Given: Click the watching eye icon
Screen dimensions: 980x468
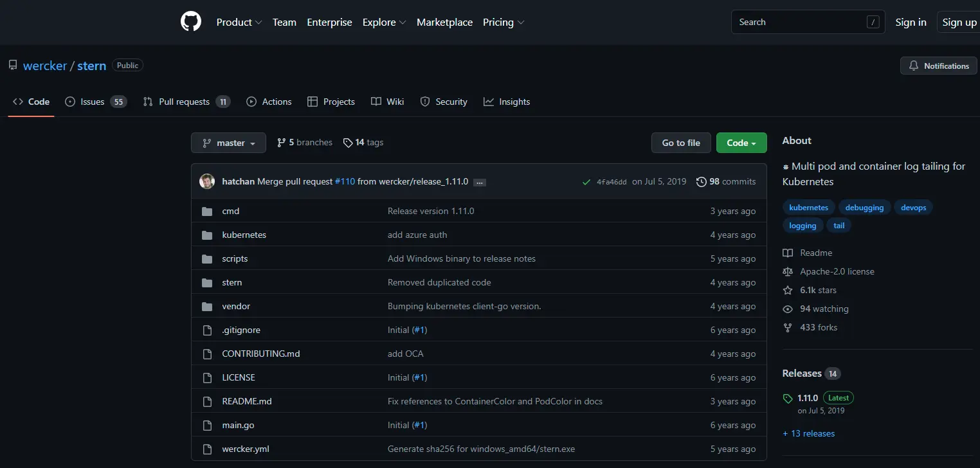Looking at the screenshot, I should (x=788, y=309).
